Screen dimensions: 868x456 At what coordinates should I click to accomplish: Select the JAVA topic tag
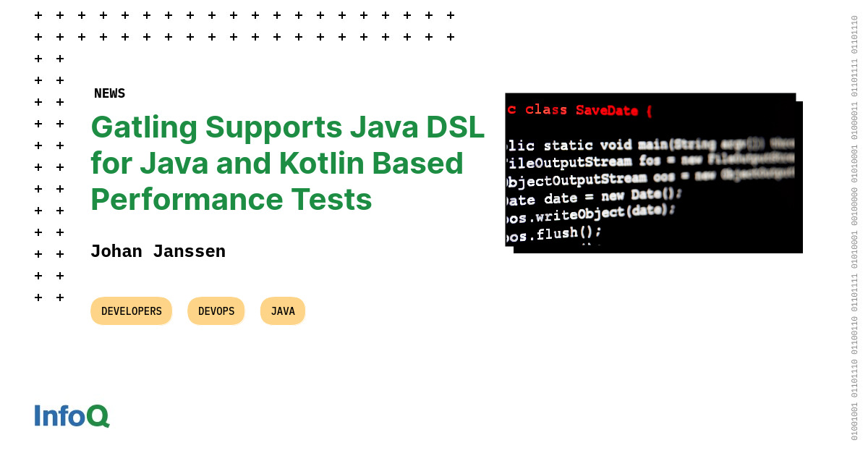pyautogui.click(x=283, y=311)
